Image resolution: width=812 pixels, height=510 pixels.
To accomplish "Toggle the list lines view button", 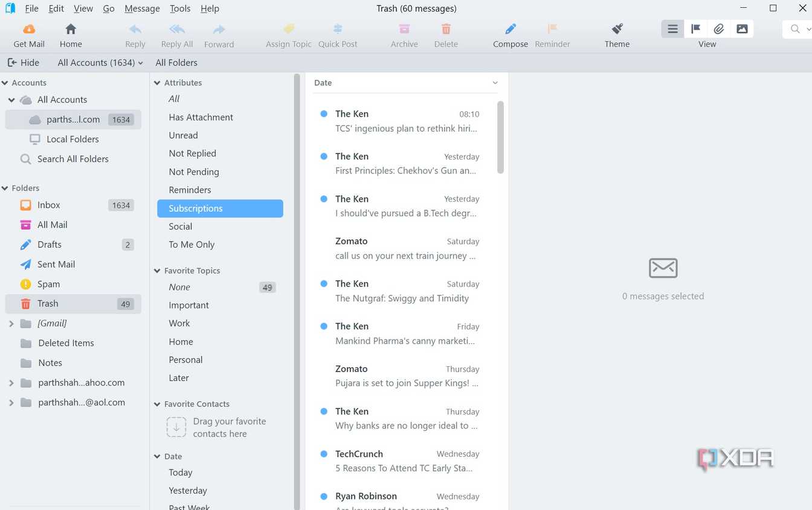I will coord(672,29).
